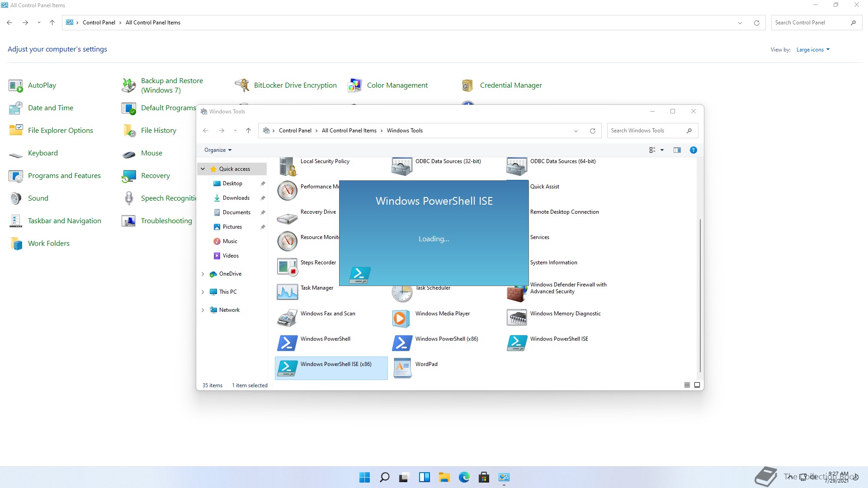The image size is (868, 488).
Task: Open the view options dropdown arrow
Action: point(662,150)
